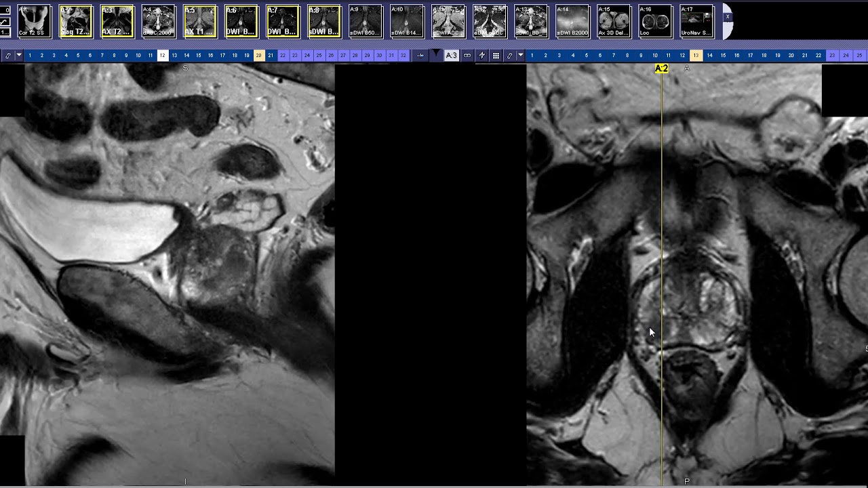Select marked slice 20 in left slice bar
Viewport: 868px width, 488px height.
tap(258, 56)
